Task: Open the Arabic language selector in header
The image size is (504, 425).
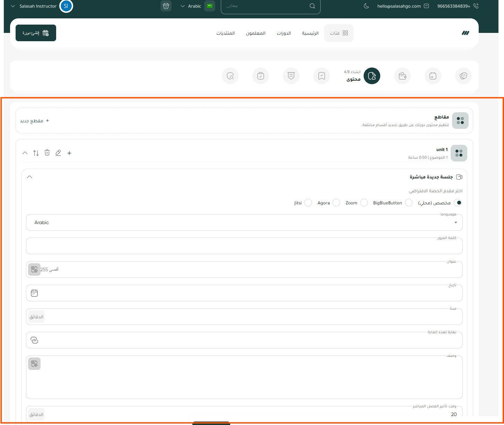Action: tap(197, 6)
